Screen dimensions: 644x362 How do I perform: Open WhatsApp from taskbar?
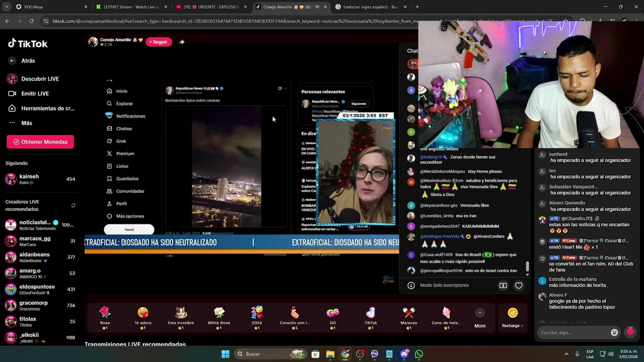click(x=419, y=354)
